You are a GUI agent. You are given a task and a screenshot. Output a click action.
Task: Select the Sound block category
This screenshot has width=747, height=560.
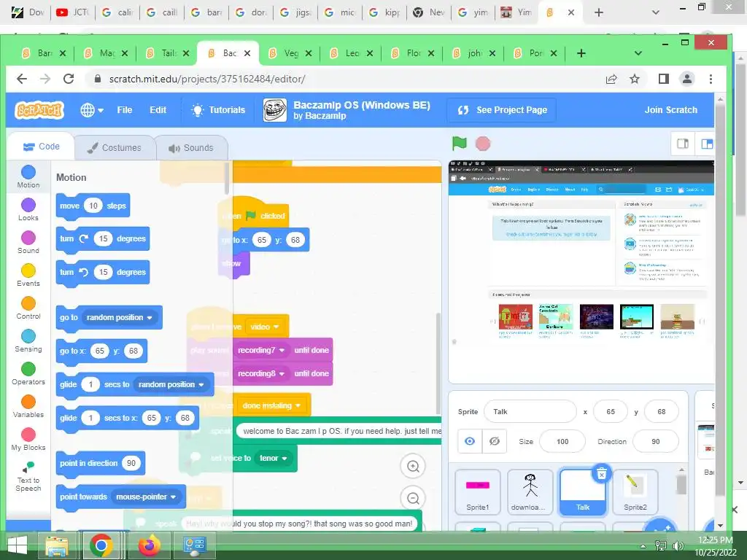pos(28,242)
